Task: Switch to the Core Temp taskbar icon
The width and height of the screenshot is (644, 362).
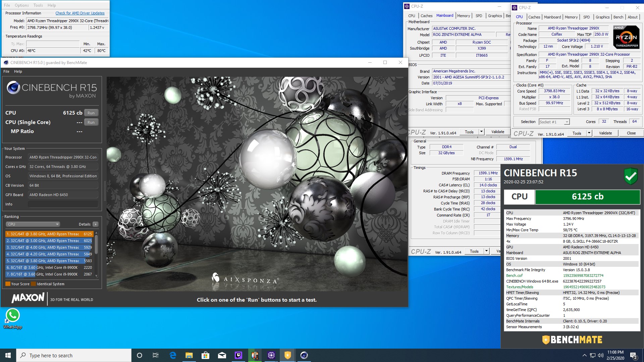Action: click(255, 355)
